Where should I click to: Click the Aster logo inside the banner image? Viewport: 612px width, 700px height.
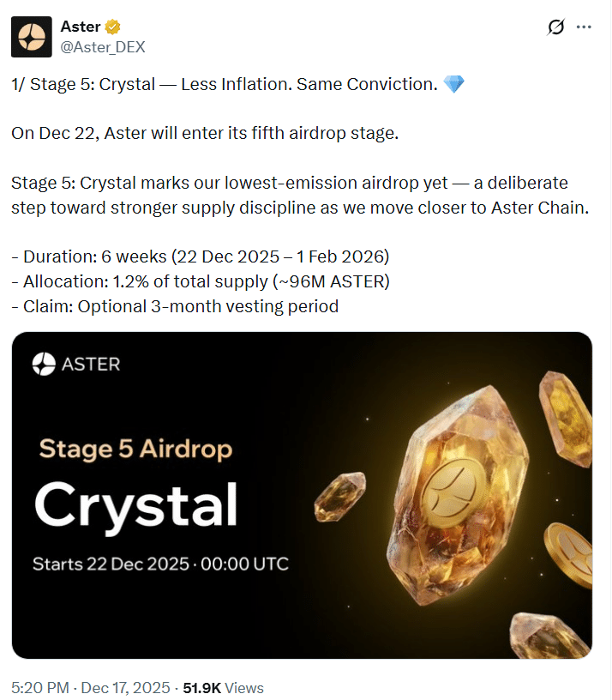[x=46, y=364]
